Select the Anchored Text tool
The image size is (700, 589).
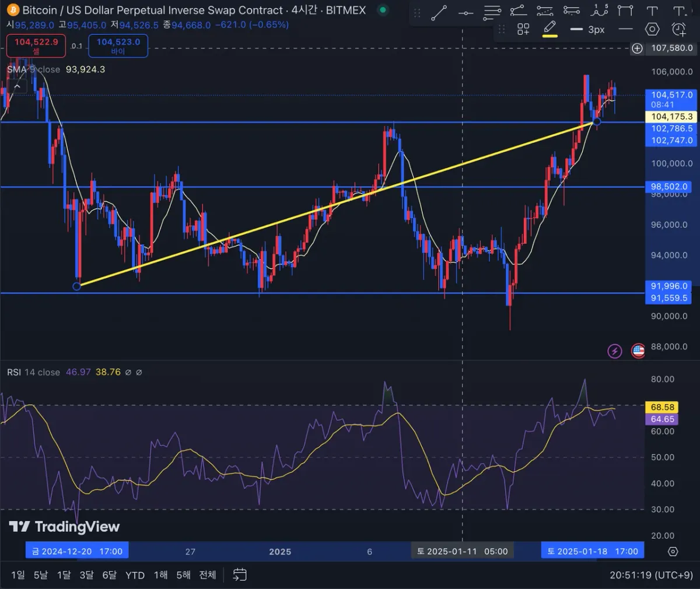click(x=679, y=11)
